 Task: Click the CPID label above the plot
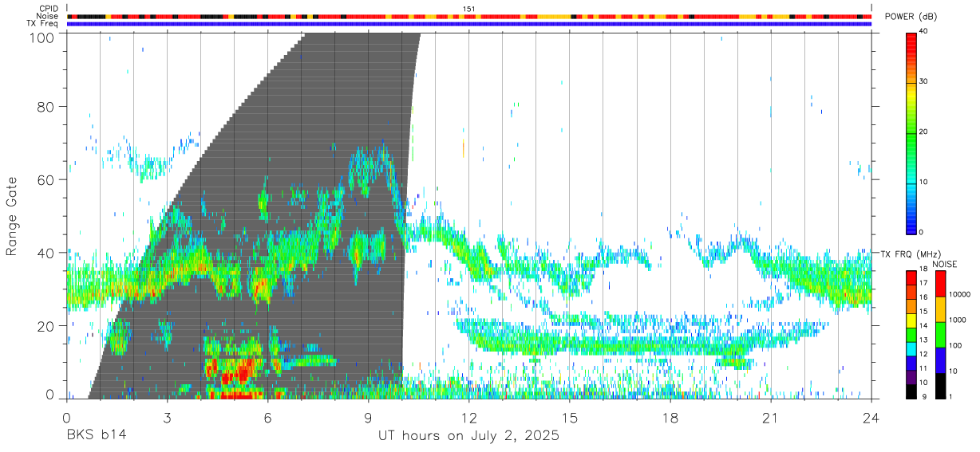pyautogui.click(x=49, y=9)
